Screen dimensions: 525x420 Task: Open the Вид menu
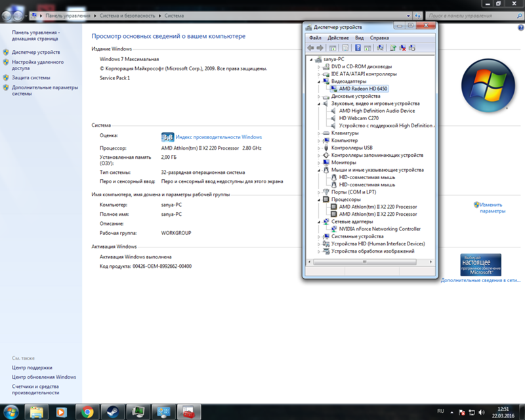(x=359, y=38)
